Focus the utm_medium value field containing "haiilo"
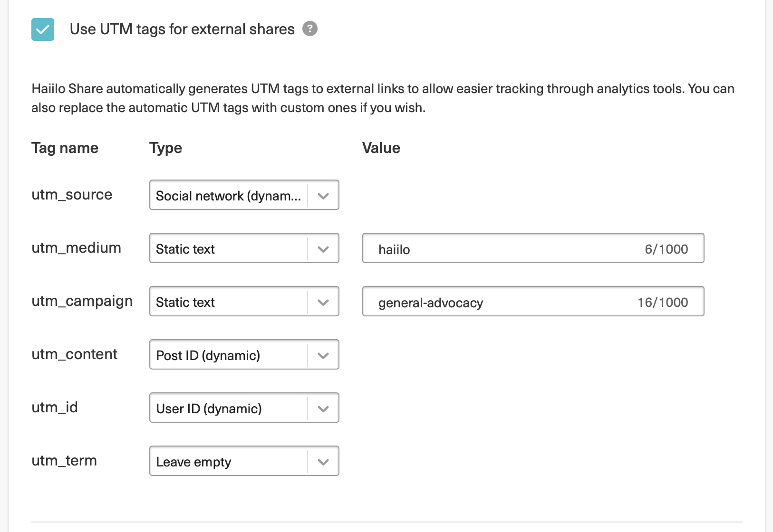 click(x=504, y=248)
